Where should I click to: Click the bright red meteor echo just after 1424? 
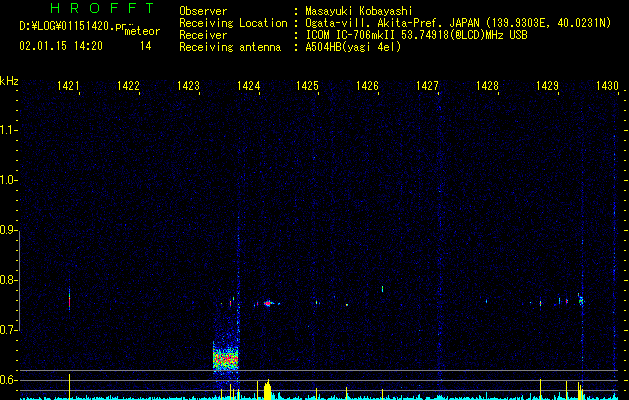(x=268, y=303)
